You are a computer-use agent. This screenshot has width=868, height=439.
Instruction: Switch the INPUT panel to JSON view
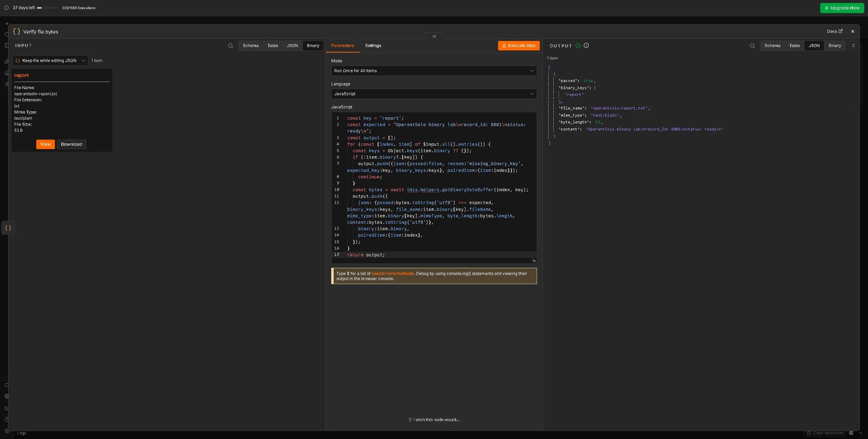[x=292, y=46]
